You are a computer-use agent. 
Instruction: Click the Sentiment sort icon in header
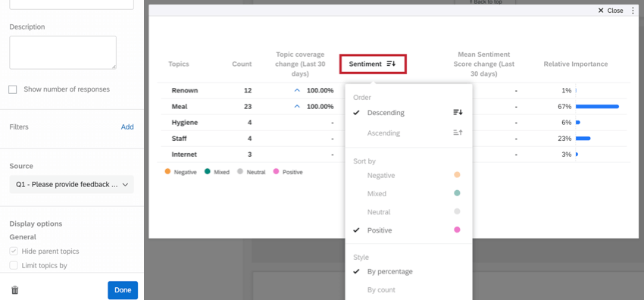pyautogui.click(x=391, y=64)
